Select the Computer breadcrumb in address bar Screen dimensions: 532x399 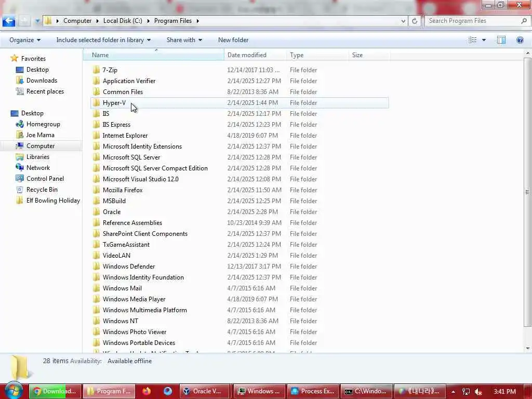(x=77, y=21)
